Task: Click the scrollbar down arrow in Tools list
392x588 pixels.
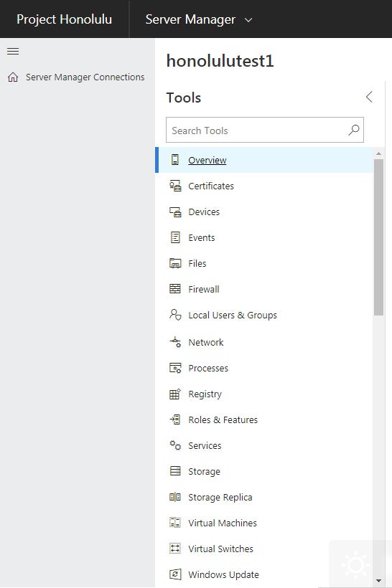Action: (378, 581)
